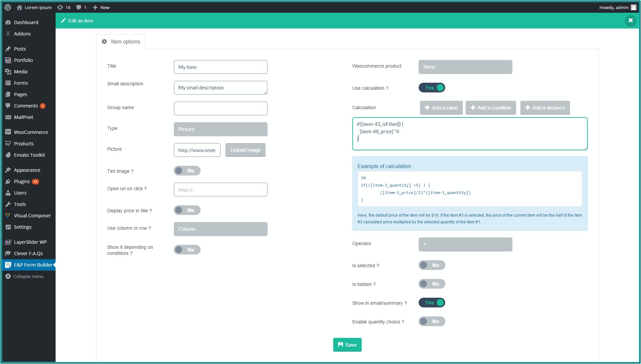Open WooCommerce from the sidebar

(x=31, y=132)
